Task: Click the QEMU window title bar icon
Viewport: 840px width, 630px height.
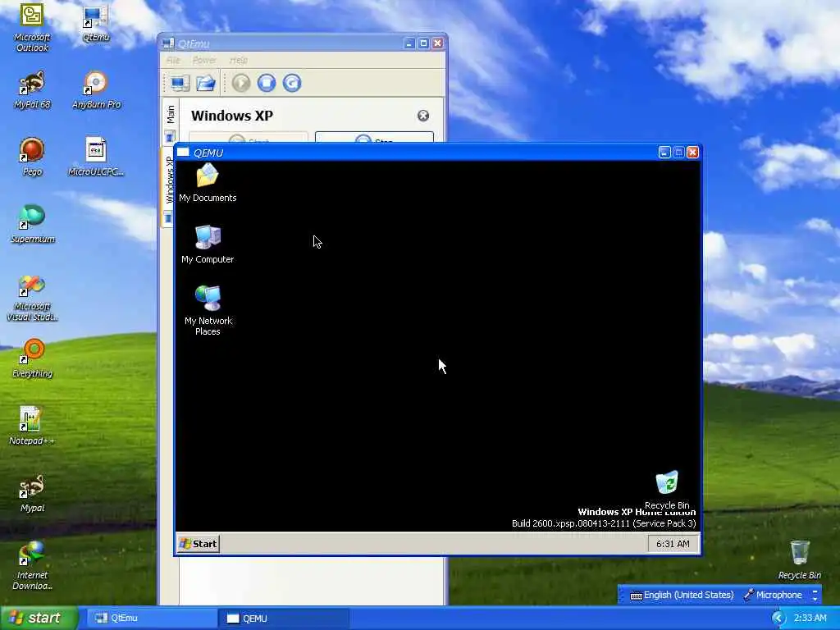Action: click(x=183, y=152)
